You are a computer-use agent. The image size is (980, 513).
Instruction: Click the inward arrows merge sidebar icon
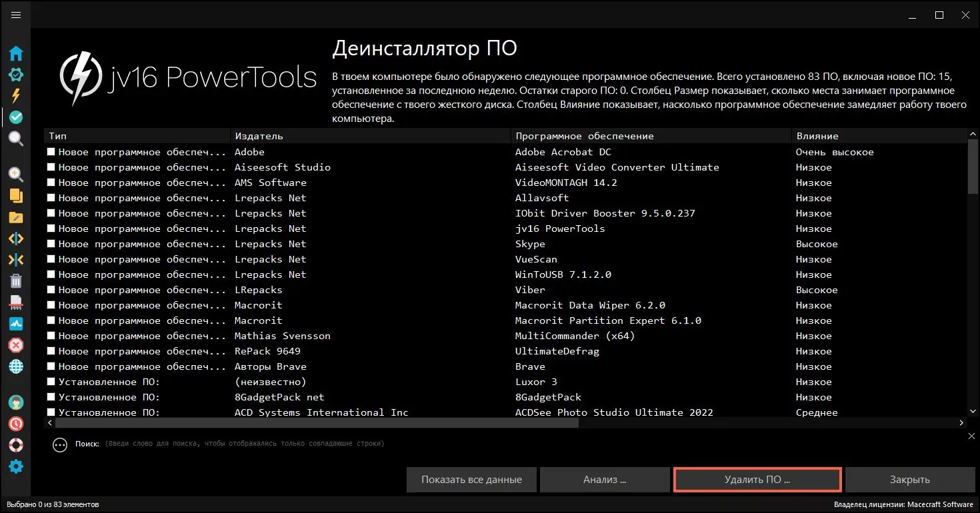[x=16, y=260]
